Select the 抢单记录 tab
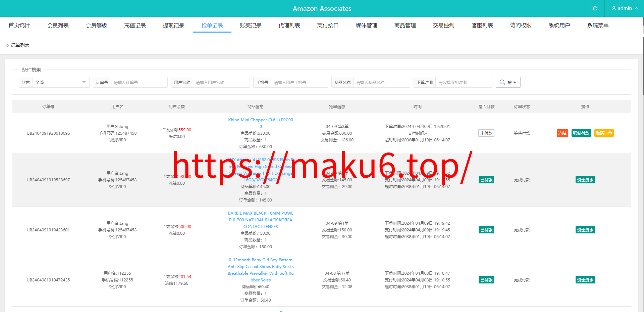644x312 pixels. point(212,25)
